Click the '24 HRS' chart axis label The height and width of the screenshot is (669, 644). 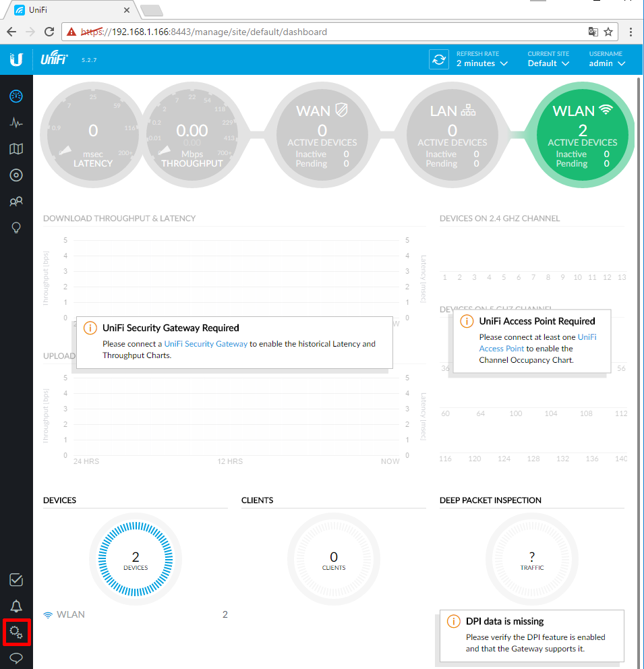(x=86, y=461)
